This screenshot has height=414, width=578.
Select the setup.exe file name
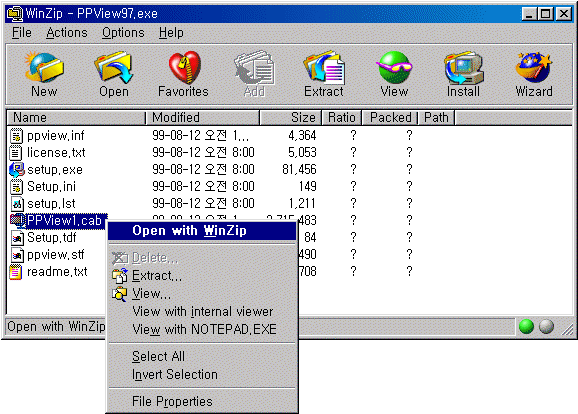(x=55, y=170)
